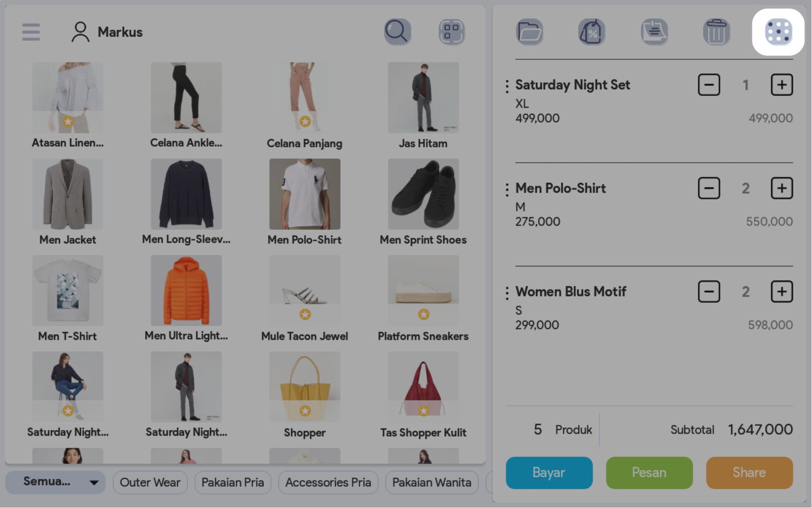Click the product search magnifier icon

pyautogui.click(x=398, y=32)
